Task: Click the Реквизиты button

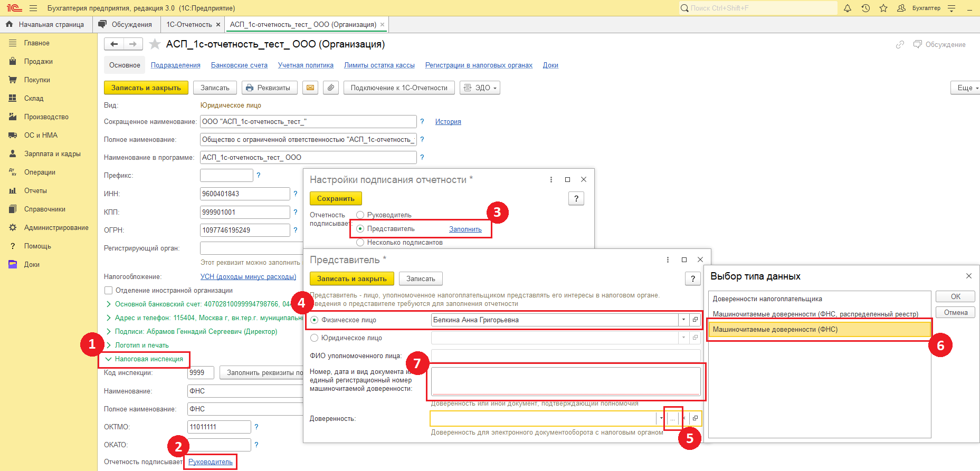Action: click(269, 88)
